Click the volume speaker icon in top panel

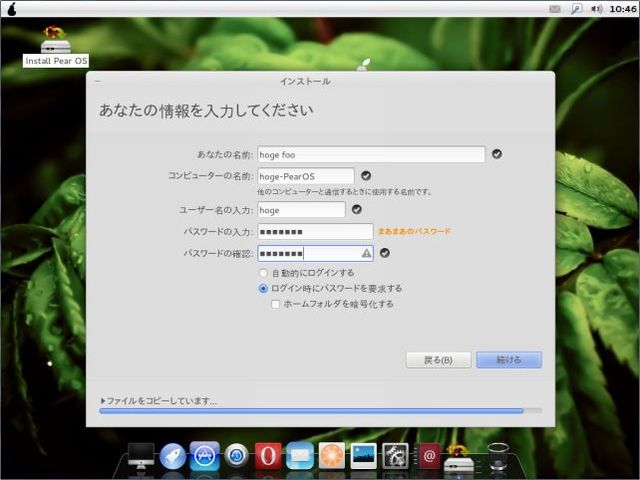point(597,9)
